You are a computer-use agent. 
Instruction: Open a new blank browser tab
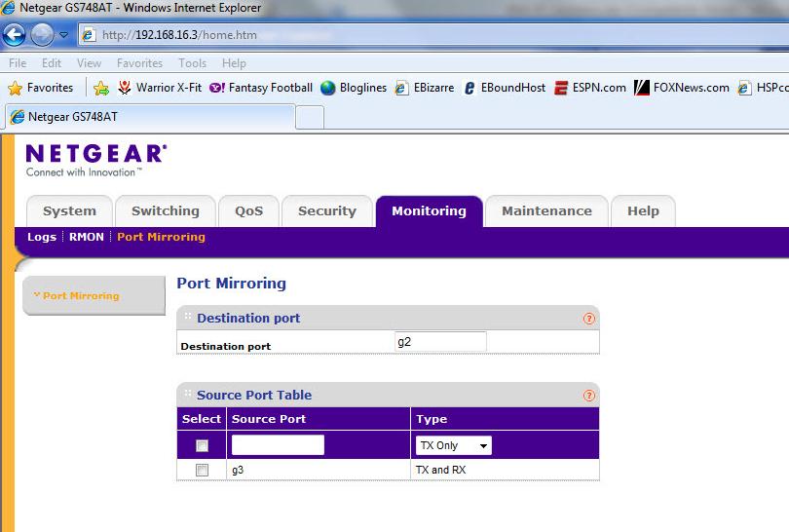310,118
